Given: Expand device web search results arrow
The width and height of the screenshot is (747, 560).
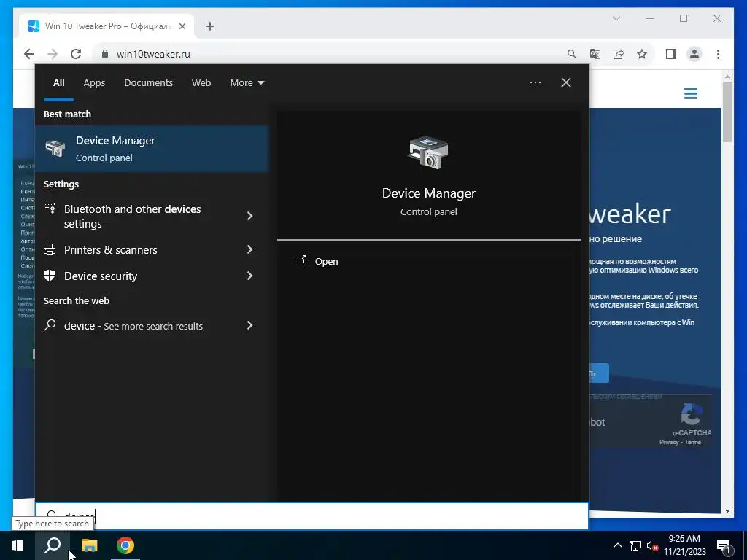Looking at the screenshot, I should 249,325.
